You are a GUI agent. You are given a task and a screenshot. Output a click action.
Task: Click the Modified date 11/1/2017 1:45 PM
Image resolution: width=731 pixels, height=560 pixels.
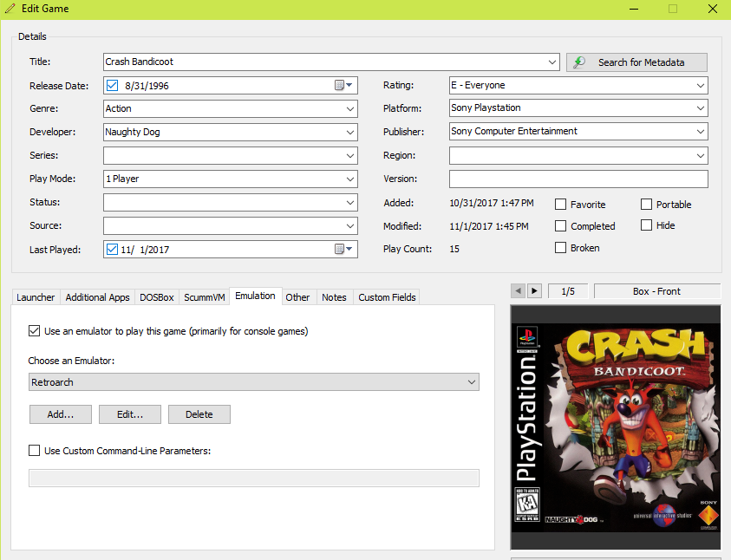(x=489, y=226)
